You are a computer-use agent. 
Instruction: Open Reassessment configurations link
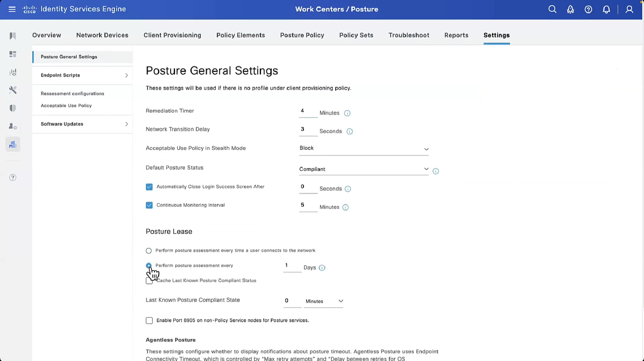(x=72, y=93)
